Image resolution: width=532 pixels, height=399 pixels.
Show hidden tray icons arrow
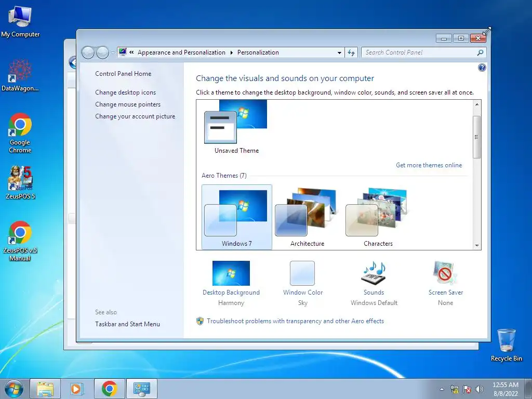pos(442,389)
